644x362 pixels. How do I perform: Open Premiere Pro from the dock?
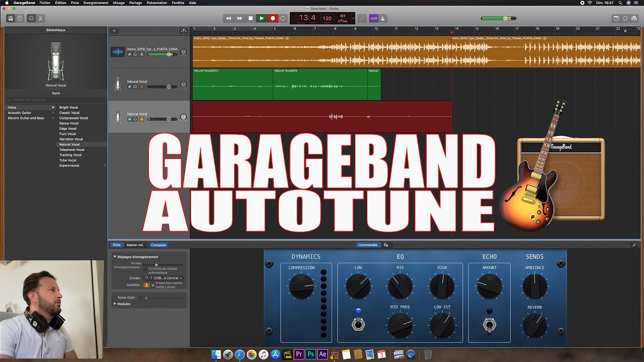(x=299, y=354)
